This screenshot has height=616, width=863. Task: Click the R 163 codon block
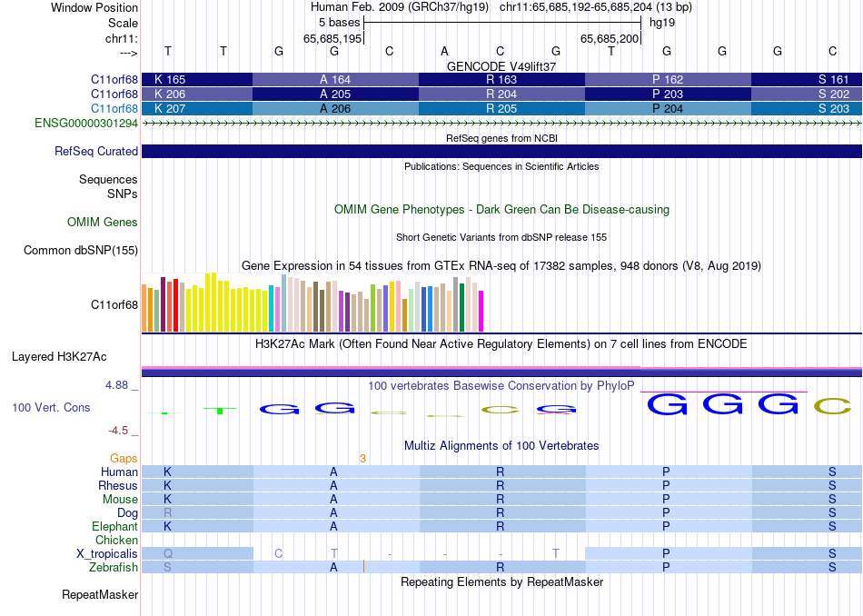(x=501, y=79)
